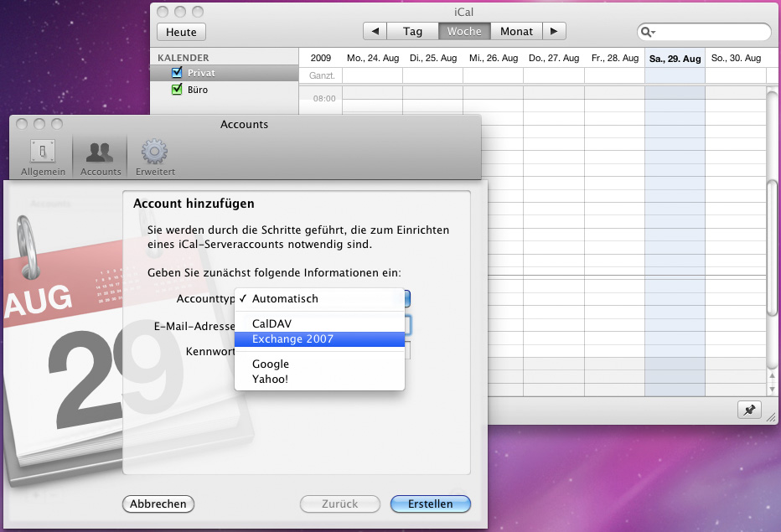Click the pushpin icon in iCal
This screenshot has height=532, width=781.
coord(749,410)
